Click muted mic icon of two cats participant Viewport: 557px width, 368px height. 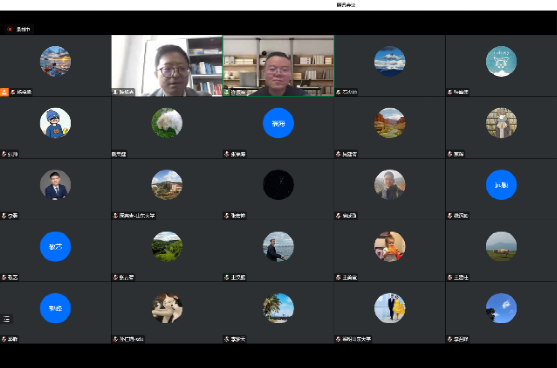115,339
